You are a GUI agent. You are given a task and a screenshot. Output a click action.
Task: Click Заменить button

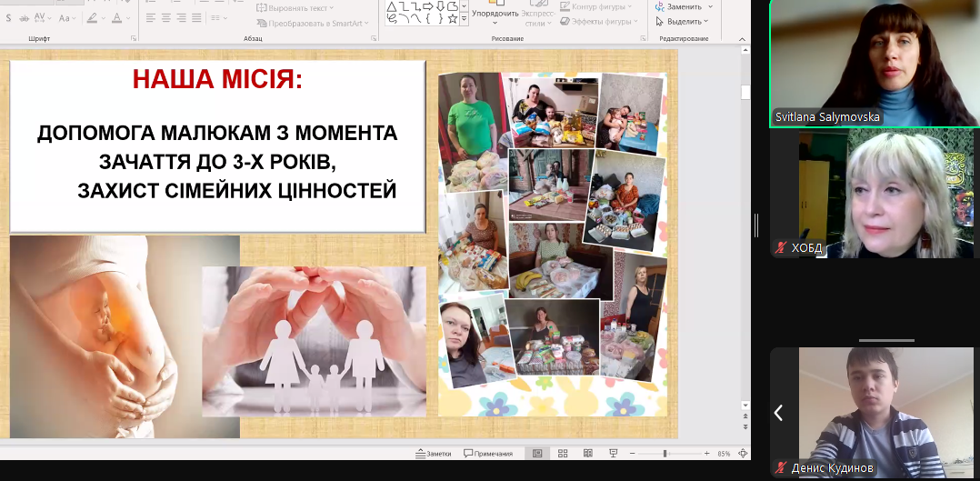point(678,7)
